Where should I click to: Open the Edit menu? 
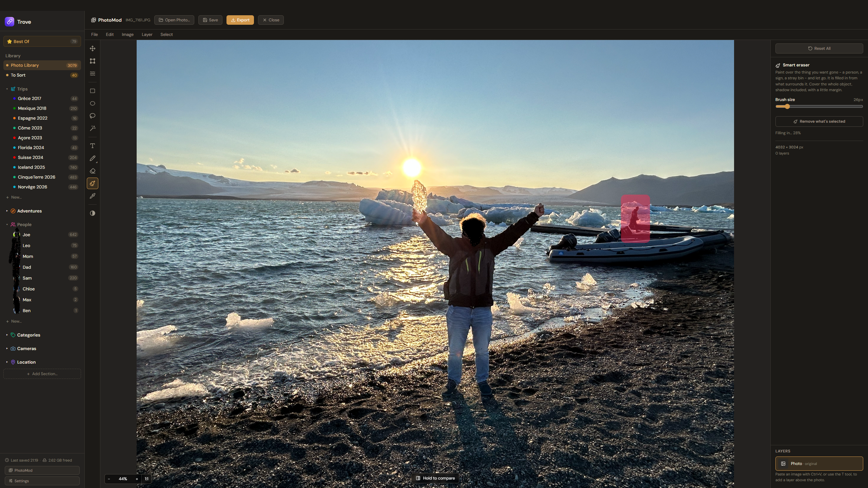point(110,35)
